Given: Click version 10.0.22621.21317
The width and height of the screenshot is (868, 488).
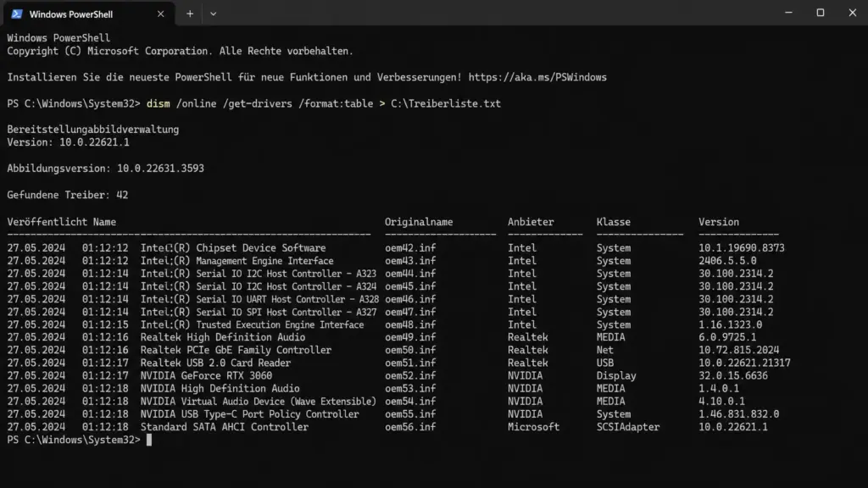Looking at the screenshot, I should (744, 363).
